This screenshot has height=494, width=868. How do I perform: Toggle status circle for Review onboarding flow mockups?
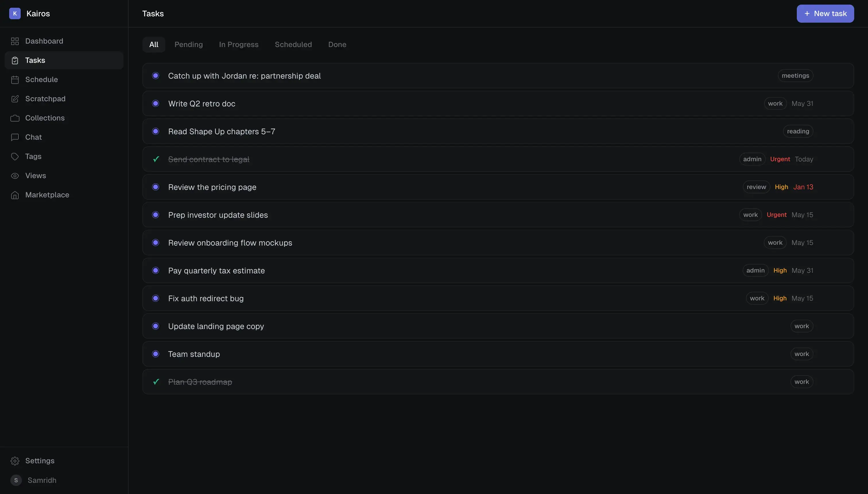pos(156,243)
